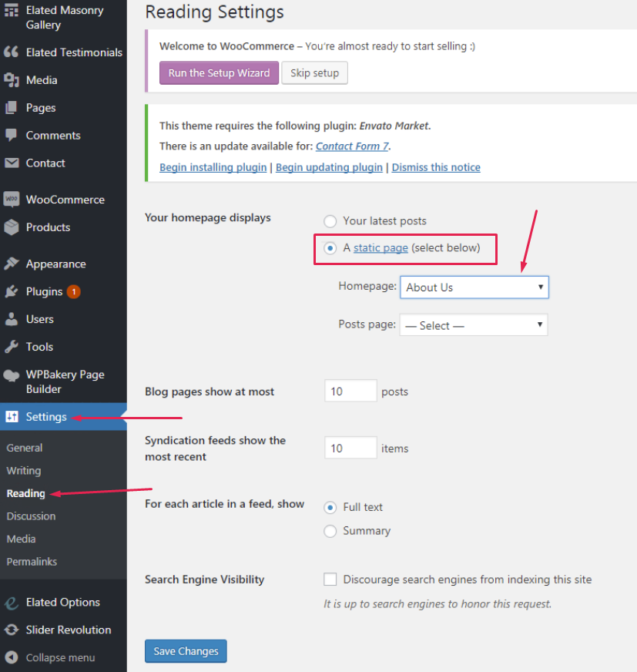The width and height of the screenshot is (637, 672).
Task: Click Syndication feeds items number field
Action: tap(350, 448)
